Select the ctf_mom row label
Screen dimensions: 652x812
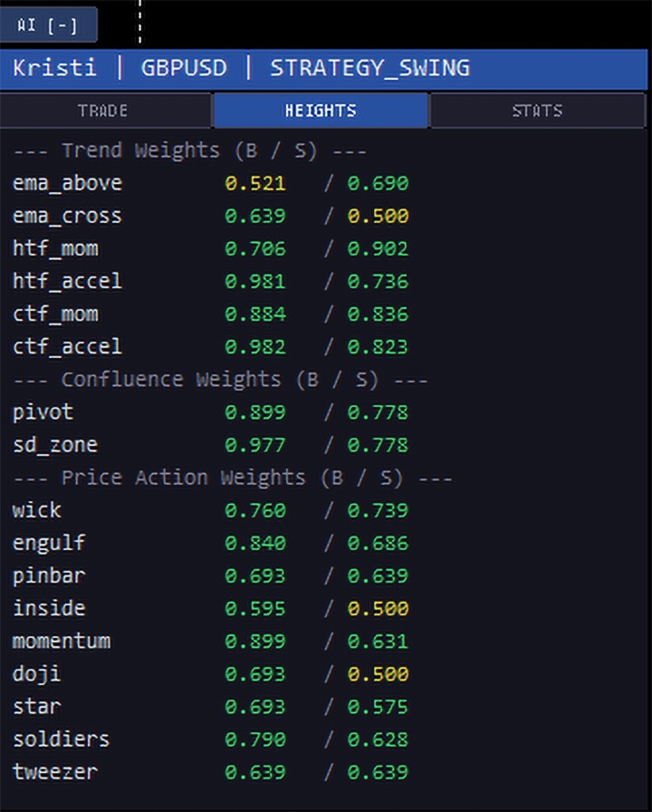tap(55, 314)
